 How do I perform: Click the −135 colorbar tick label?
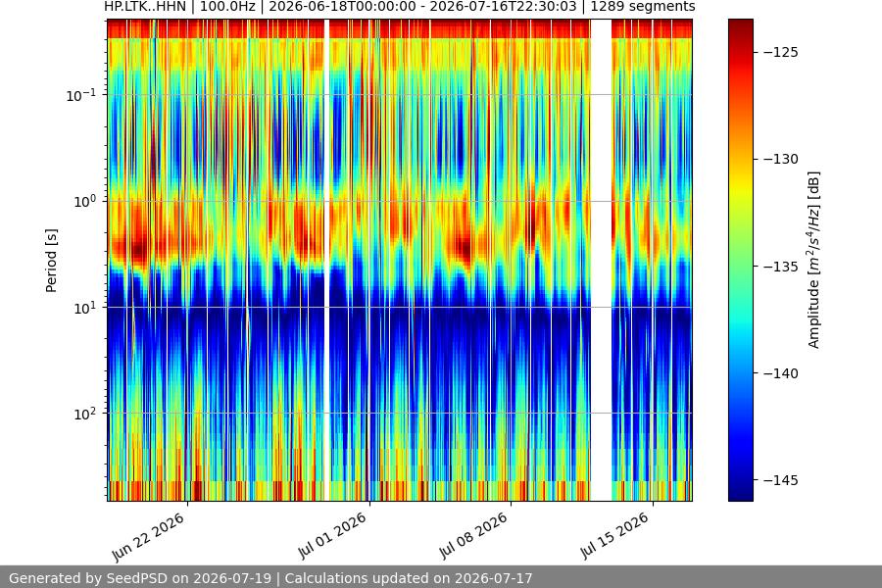click(x=781, y=267)
